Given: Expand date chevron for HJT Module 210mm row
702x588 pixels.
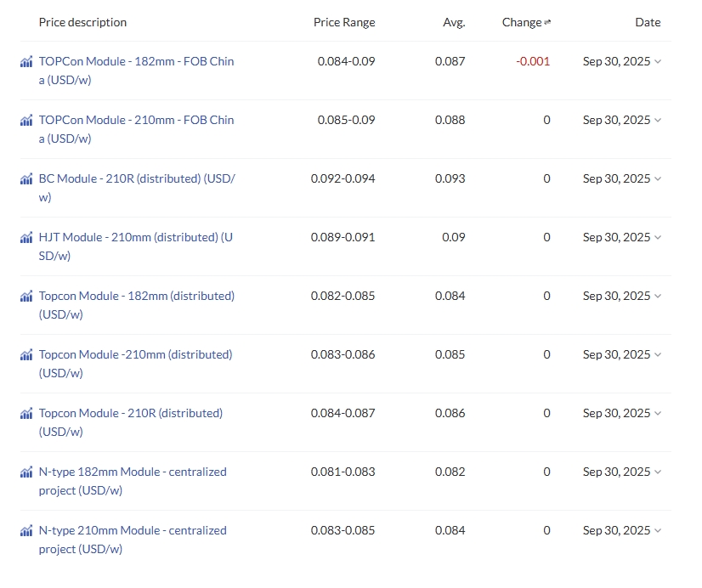Looking at the screenshot, I should 658,238.
